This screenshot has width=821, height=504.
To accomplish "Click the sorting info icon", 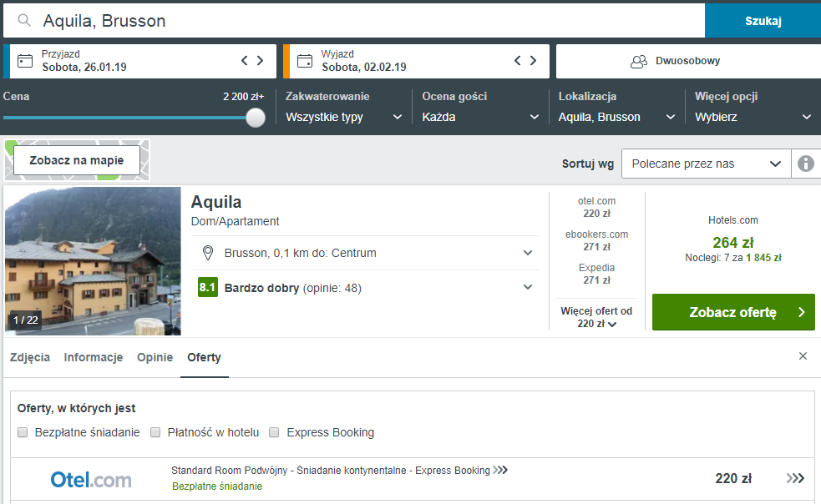I will [x=805, y=164].
